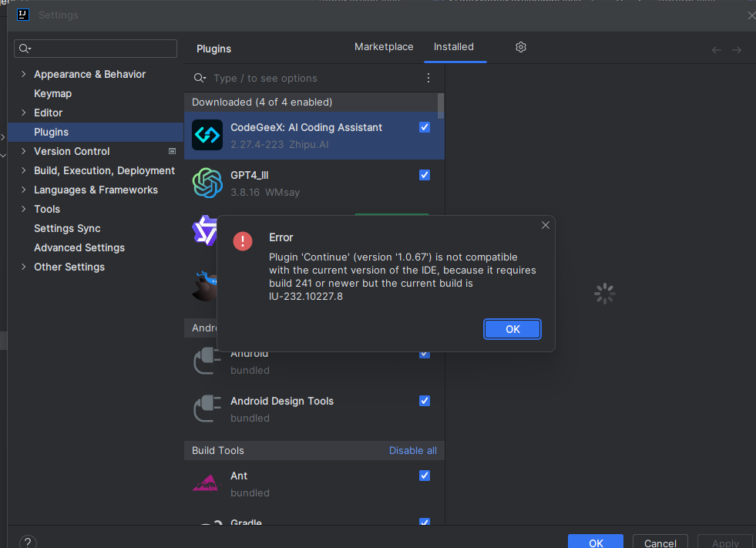Click the CodeGeeX plugin logo icon

pos(207,135)
